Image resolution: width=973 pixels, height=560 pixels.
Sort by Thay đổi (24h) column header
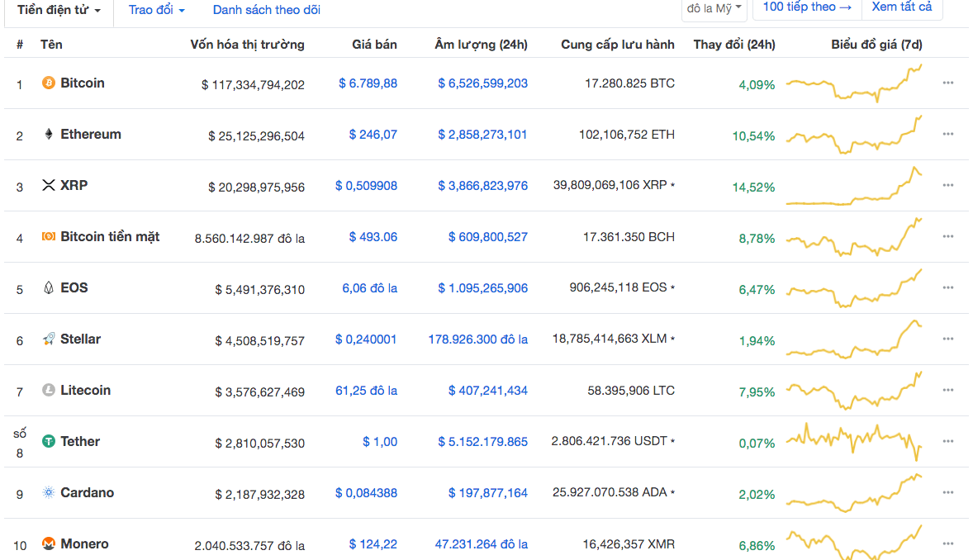pyautogui.click(x=734, y=45)
